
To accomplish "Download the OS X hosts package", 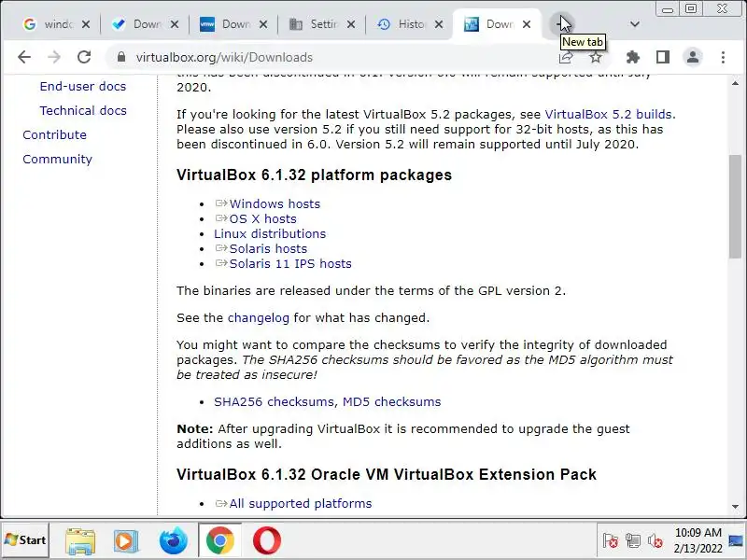I will (263, 218).
